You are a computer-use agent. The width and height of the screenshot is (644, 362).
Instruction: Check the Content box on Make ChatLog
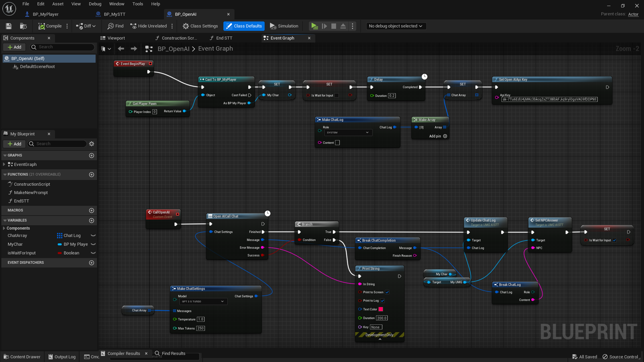coord(337,143)
